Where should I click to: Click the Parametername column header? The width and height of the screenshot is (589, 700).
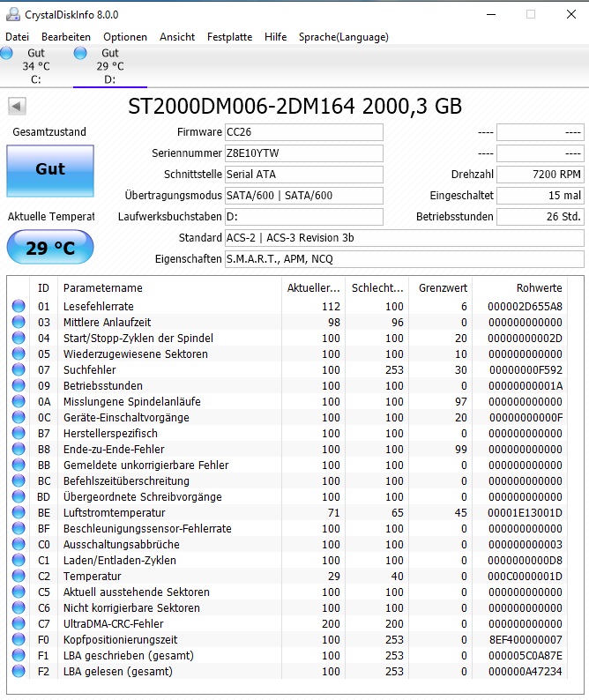(x=169, y=288)
